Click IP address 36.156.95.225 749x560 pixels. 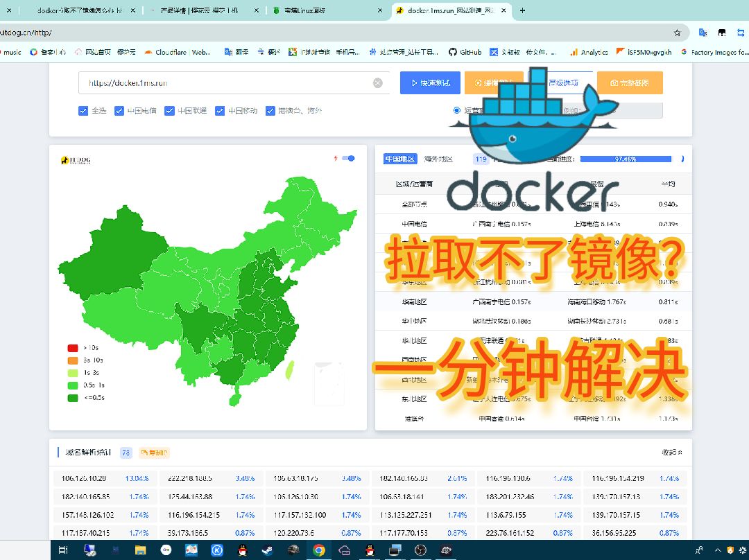[x=614, y=533]
